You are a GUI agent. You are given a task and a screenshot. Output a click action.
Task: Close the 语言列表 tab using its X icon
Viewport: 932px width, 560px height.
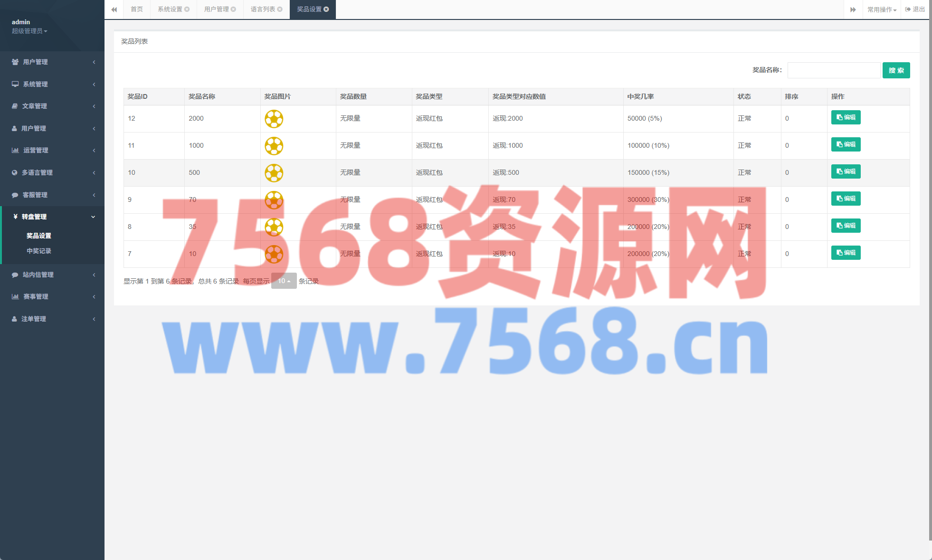point(280,9)
